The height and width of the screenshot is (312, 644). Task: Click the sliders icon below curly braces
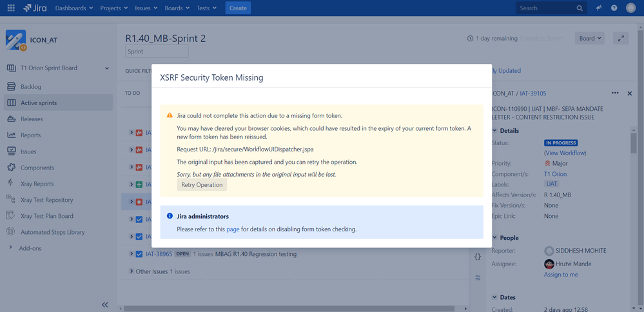[x=477, y=278]
